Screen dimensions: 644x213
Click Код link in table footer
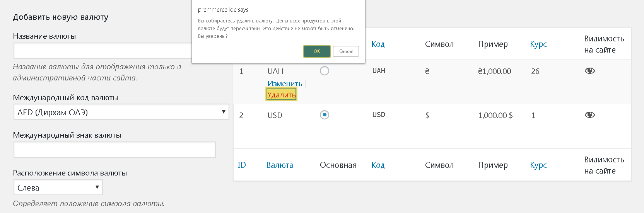[378, 165]
